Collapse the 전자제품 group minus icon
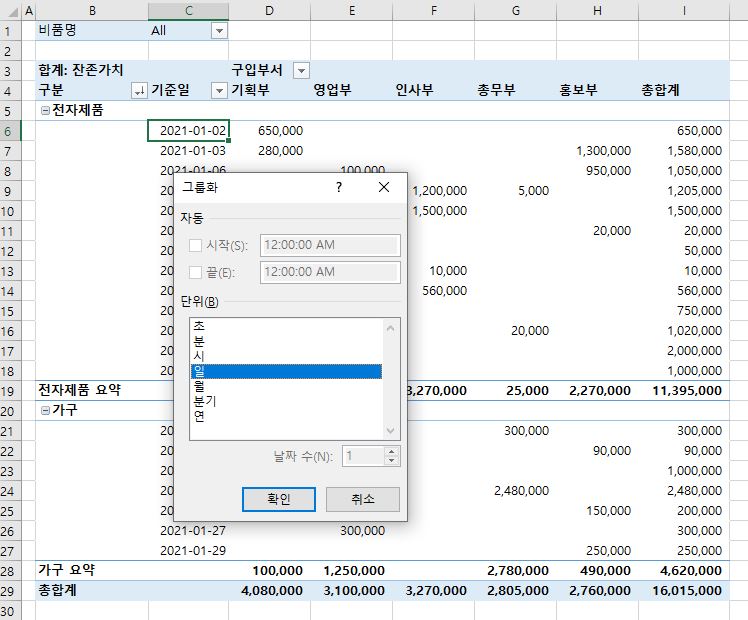Viewport: 748px width, 620px height. point(45,111)
